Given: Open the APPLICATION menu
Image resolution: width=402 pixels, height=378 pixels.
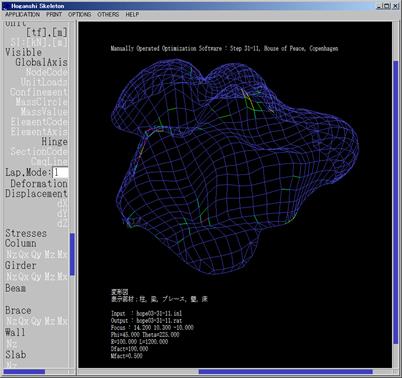Looking at the screenshot, I should (x=22, y=15).
